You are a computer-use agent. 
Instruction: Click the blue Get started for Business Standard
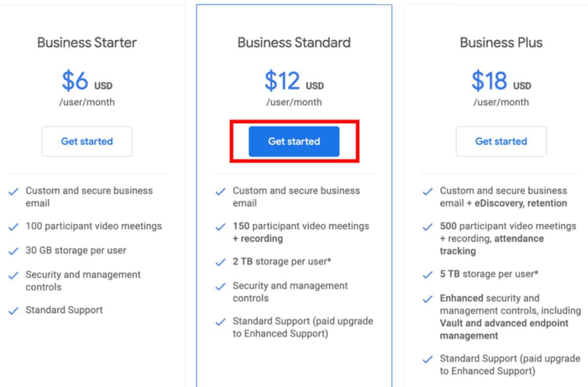click(294, 141)
